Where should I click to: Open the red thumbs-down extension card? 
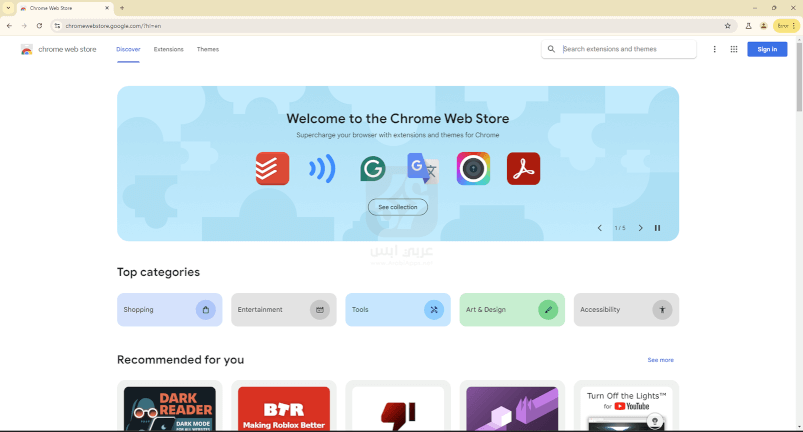tap(398, 406)
